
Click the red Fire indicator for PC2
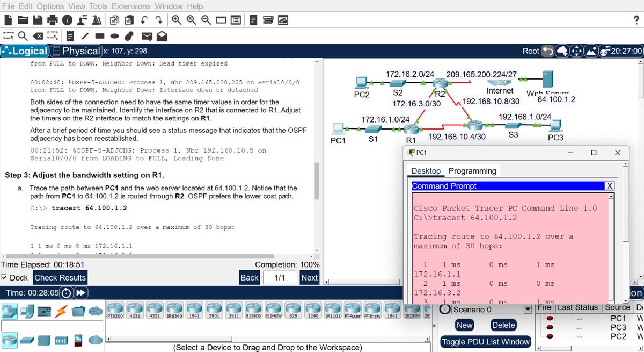point(550,336)
